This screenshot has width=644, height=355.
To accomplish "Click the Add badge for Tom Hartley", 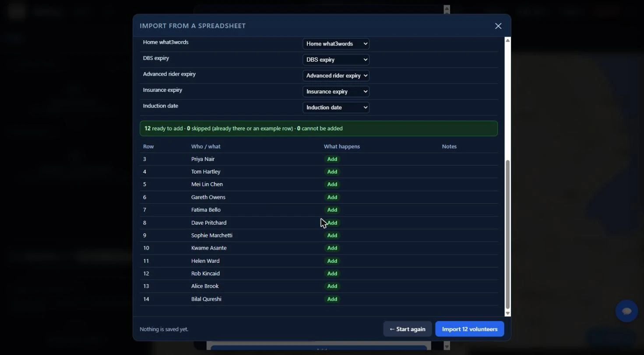I will click(332, 172).
